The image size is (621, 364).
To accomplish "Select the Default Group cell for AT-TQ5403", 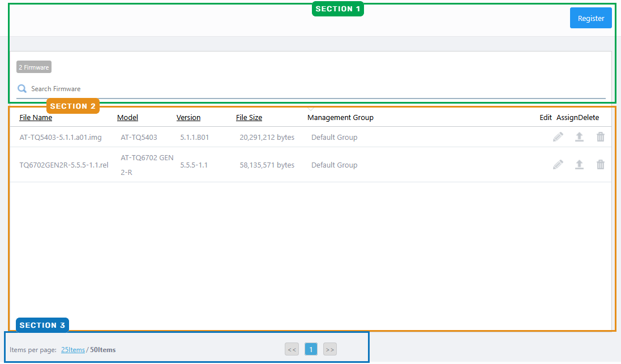I will tap(334, 137).
